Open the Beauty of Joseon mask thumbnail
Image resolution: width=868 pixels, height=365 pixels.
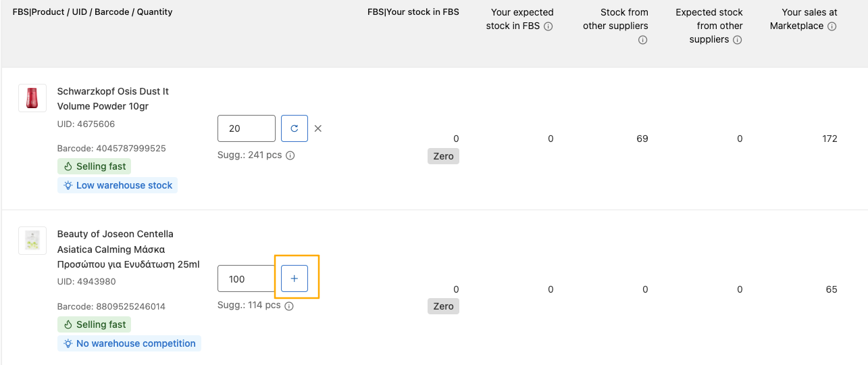[x=32, y=241]
